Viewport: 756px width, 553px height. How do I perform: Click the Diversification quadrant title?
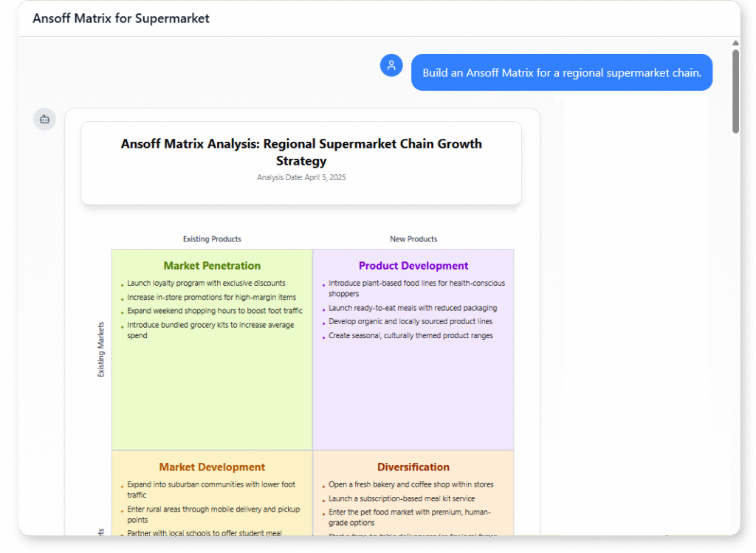click(413, 467)
